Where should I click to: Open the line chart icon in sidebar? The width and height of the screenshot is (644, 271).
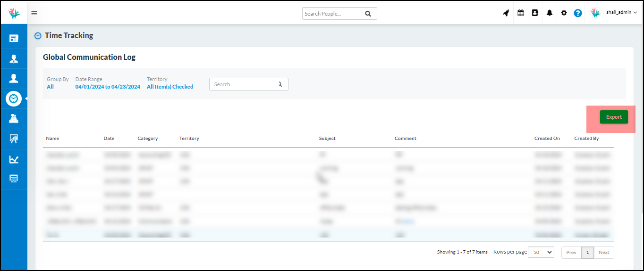click(14, 159)
